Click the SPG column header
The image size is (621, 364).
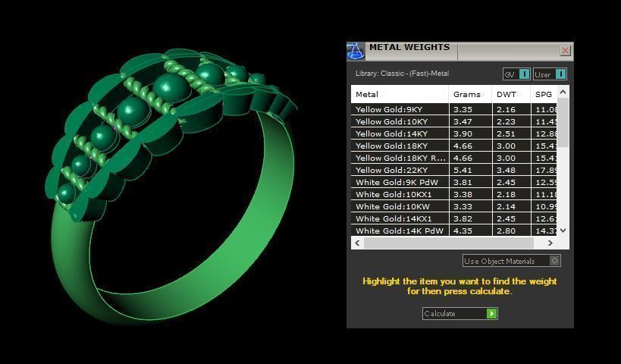pos(544,94)
